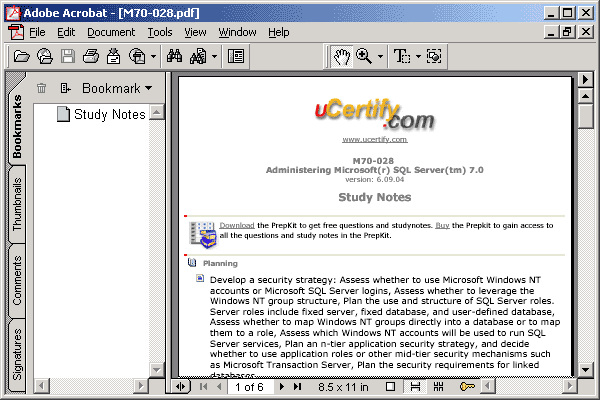
Task: Click the Download link for the PrepKit
Action: coord(237,225)
